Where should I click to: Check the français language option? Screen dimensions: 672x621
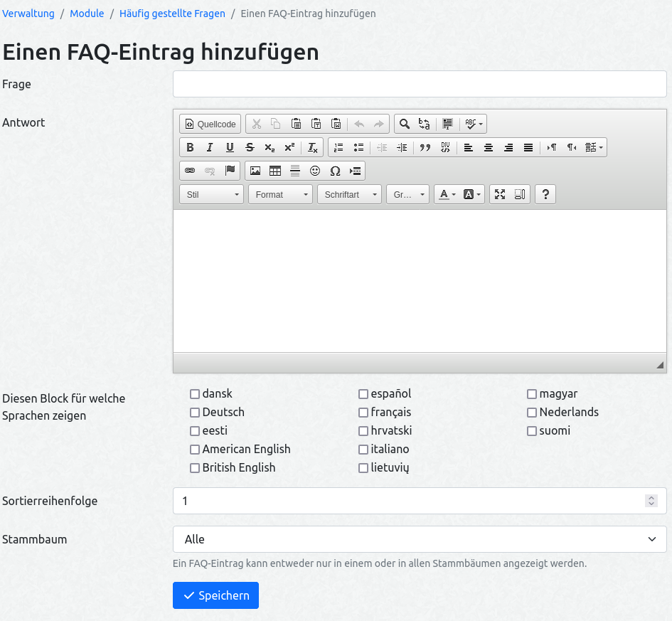[x=363, y=413]
